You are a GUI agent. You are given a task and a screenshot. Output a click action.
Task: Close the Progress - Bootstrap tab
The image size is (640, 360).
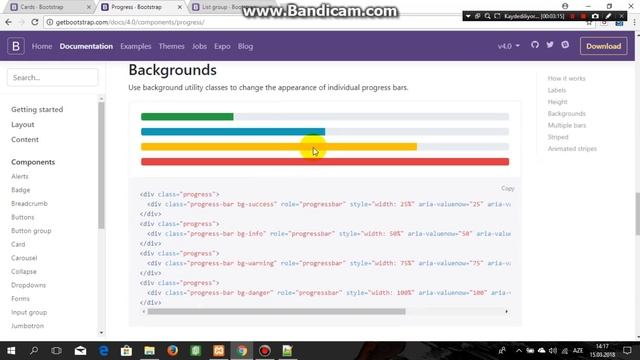180,7
